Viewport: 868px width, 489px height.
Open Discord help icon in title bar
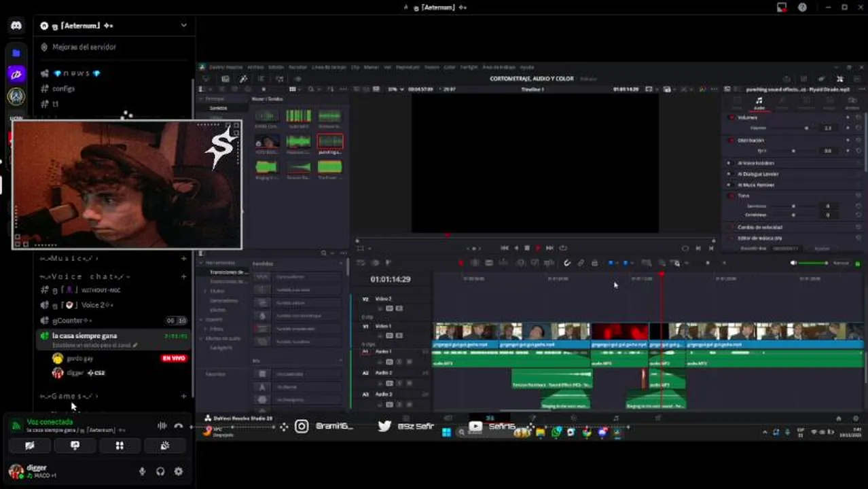802,7
